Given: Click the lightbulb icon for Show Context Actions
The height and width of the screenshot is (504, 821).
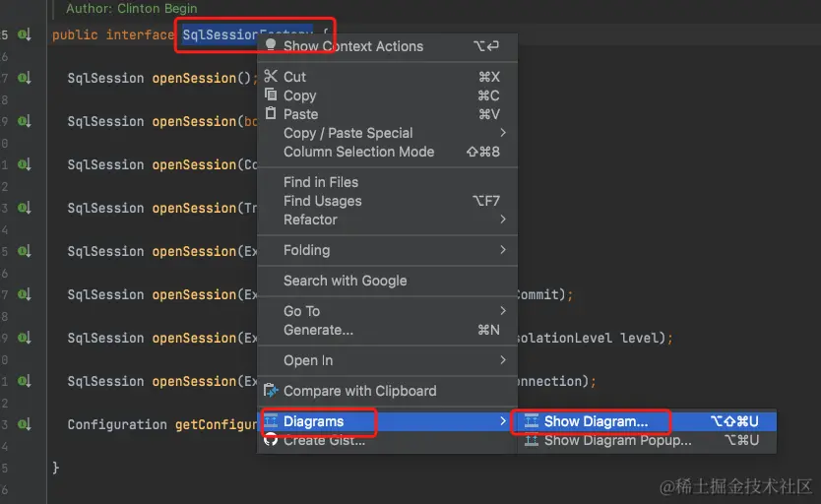Looking at the screenshot, I should point(271,45).
